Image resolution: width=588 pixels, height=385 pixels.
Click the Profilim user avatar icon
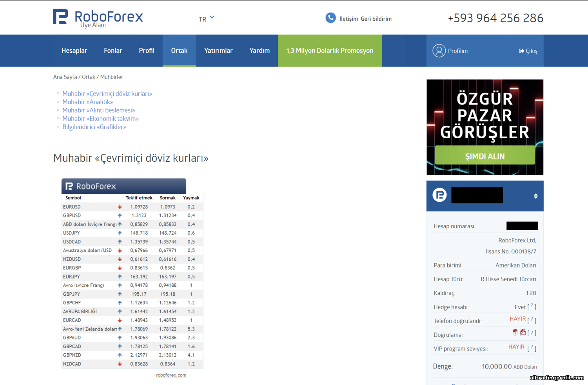pos(439,51)
